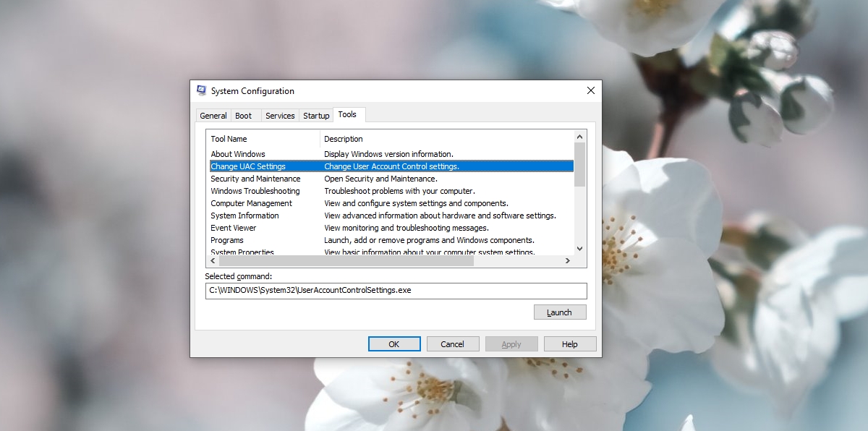This screenshot has width=868, height=431.
Task: Confirm with the OK button
Action: click(394, 344)
